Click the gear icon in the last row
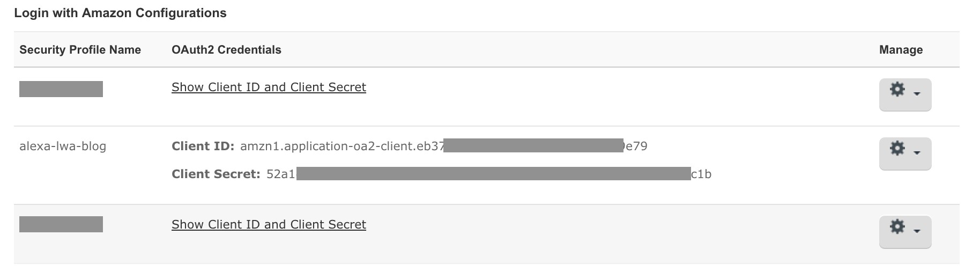 897,227
